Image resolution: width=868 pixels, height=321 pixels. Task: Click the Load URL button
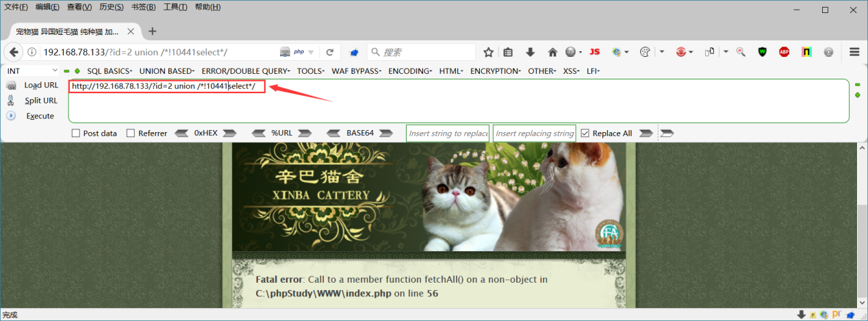pos(33,86)
